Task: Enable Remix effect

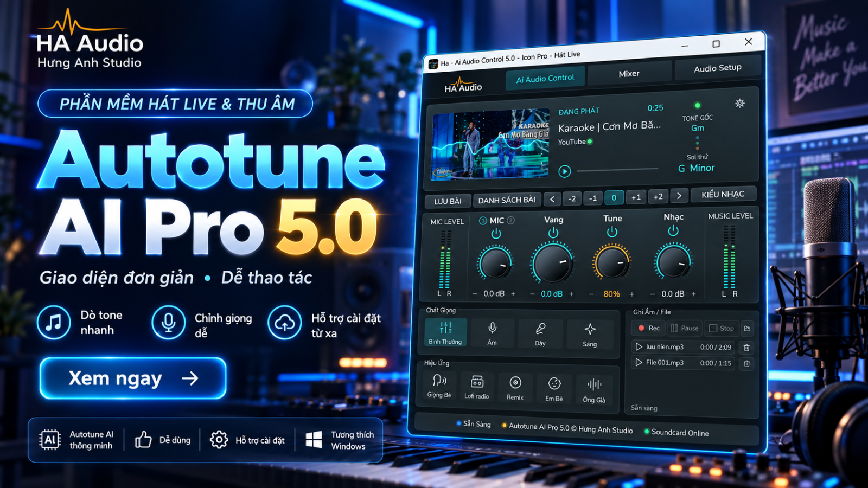Action: tap(515, 388)
